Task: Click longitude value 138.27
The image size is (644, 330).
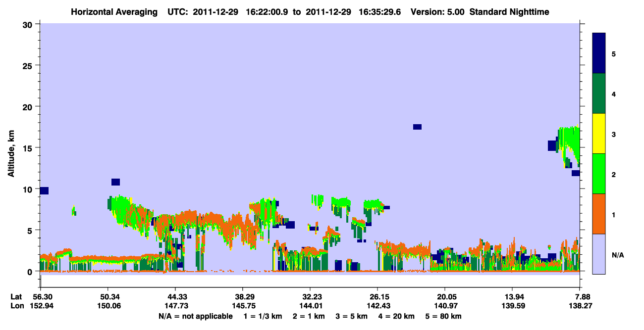Action: (x=580, y=306)
